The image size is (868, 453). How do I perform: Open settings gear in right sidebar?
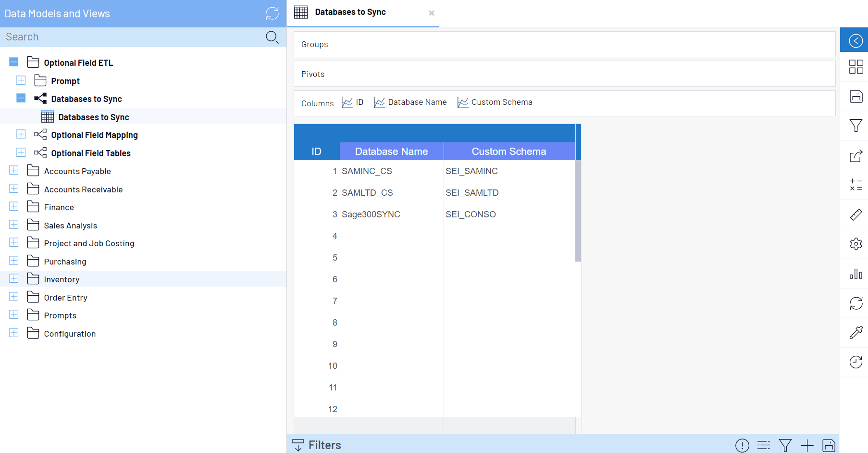pos(856,244)
